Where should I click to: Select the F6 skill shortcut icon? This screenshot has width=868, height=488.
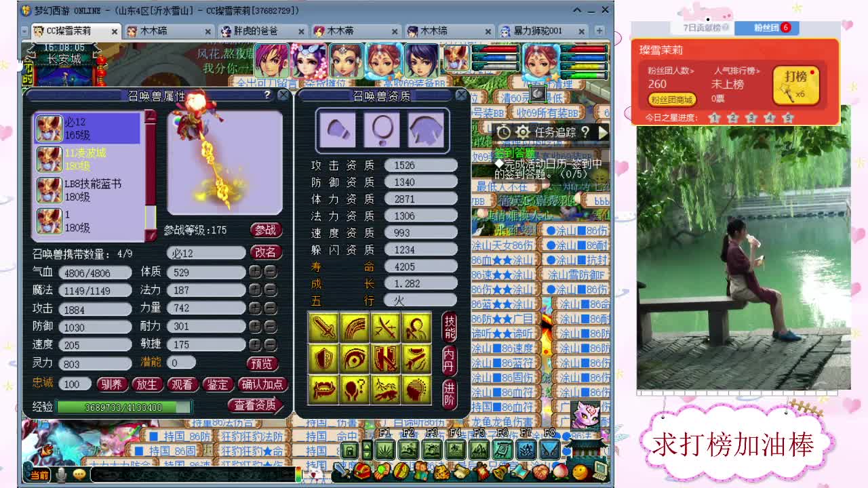[502, 449]
